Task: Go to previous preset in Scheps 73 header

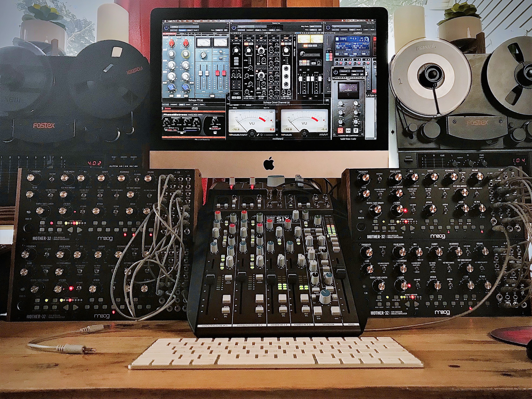Action: point(172,30)
